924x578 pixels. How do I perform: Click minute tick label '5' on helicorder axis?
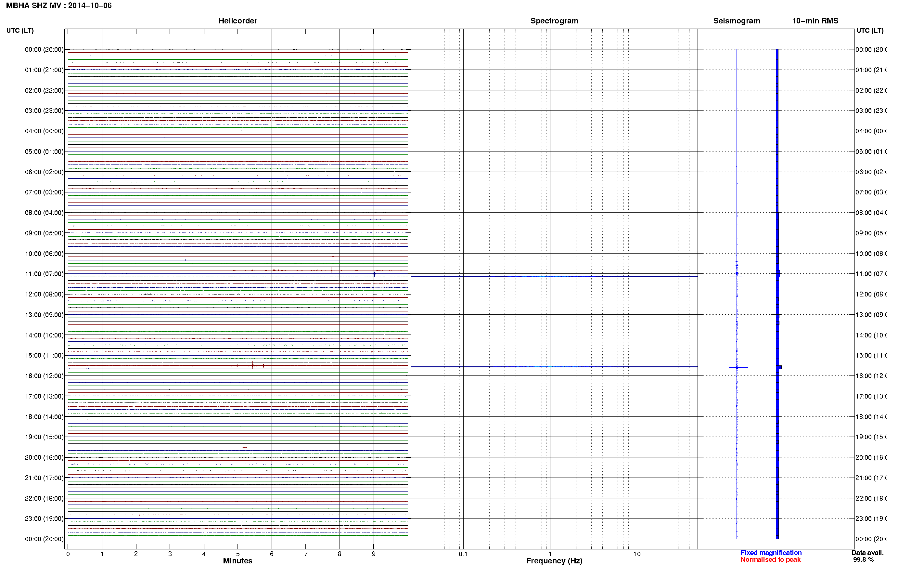point(237,554)
